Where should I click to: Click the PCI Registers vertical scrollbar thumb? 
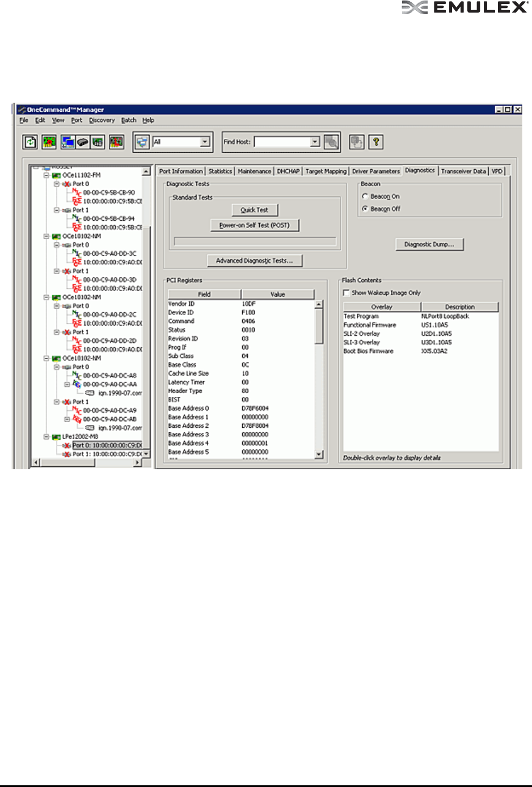(x=319, y=327)
